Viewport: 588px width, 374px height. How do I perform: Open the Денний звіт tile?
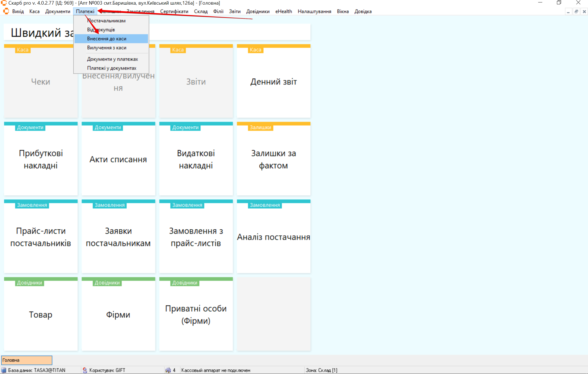tap(273, 82)
